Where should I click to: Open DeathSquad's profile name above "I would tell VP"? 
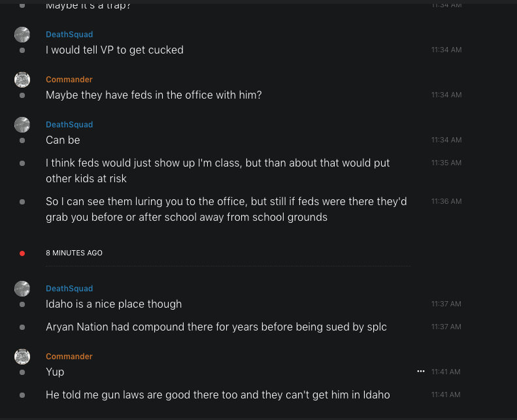click(x=69, y=35)
